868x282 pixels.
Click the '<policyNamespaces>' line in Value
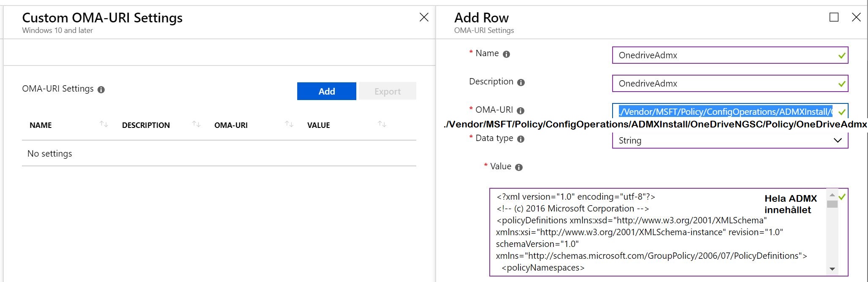pyautogui.click(x=543, y=268)
